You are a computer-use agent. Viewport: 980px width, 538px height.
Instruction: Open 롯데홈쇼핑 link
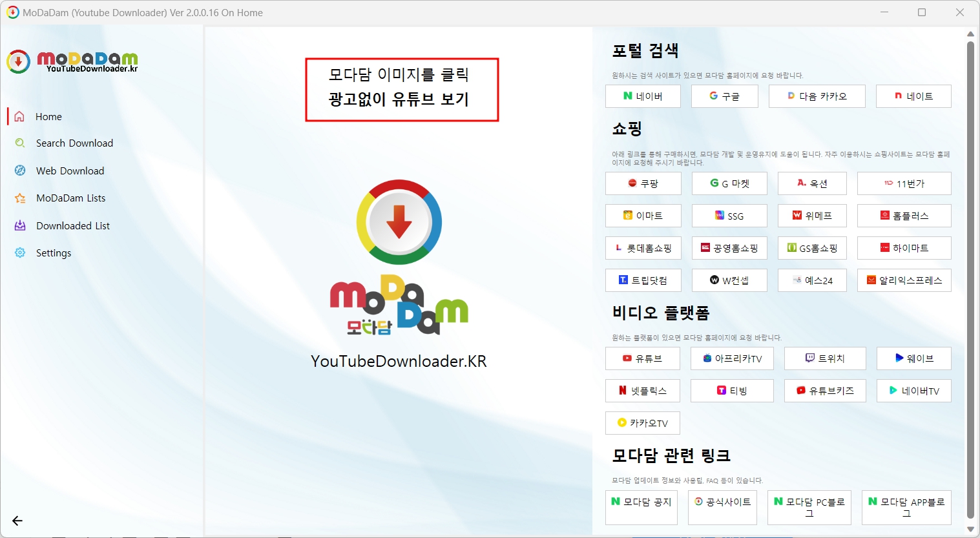643,248
